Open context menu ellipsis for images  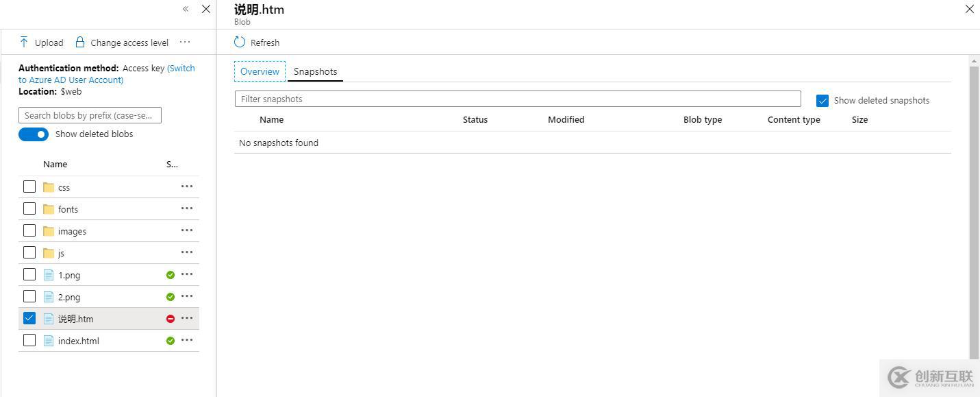pos(187,230)
